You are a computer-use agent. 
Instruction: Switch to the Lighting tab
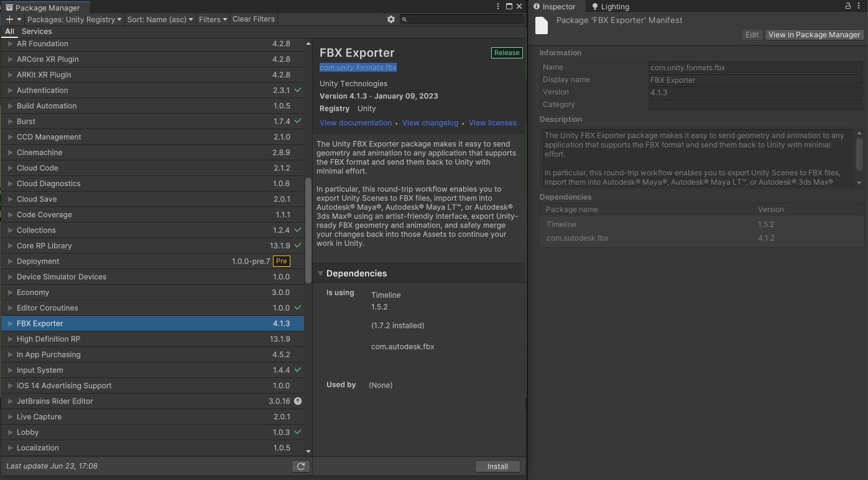(x=610, y=7)
